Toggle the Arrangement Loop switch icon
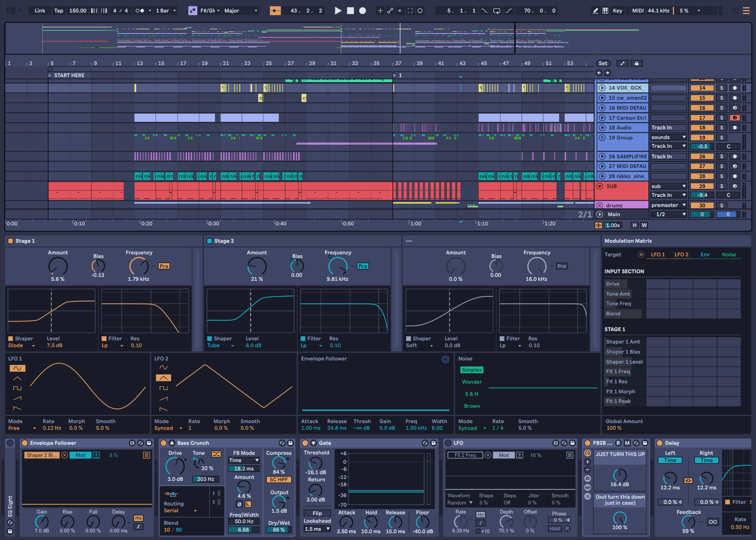 (x=497, y=11)
